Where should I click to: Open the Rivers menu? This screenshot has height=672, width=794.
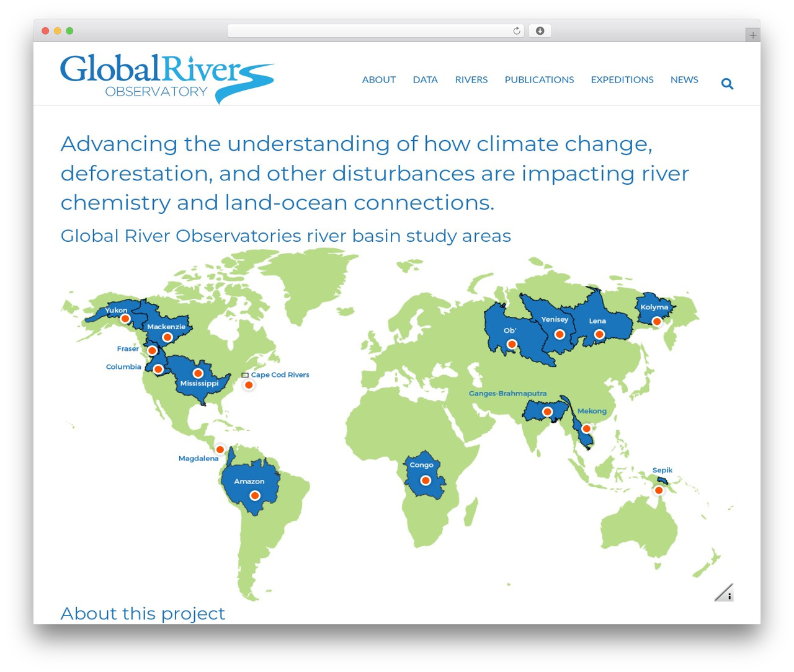click(471, 80)
